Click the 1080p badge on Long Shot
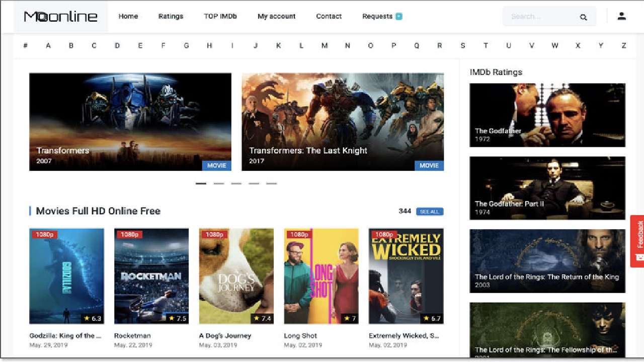Viewport: 644px width, 362px height. (x=298, y=234)
